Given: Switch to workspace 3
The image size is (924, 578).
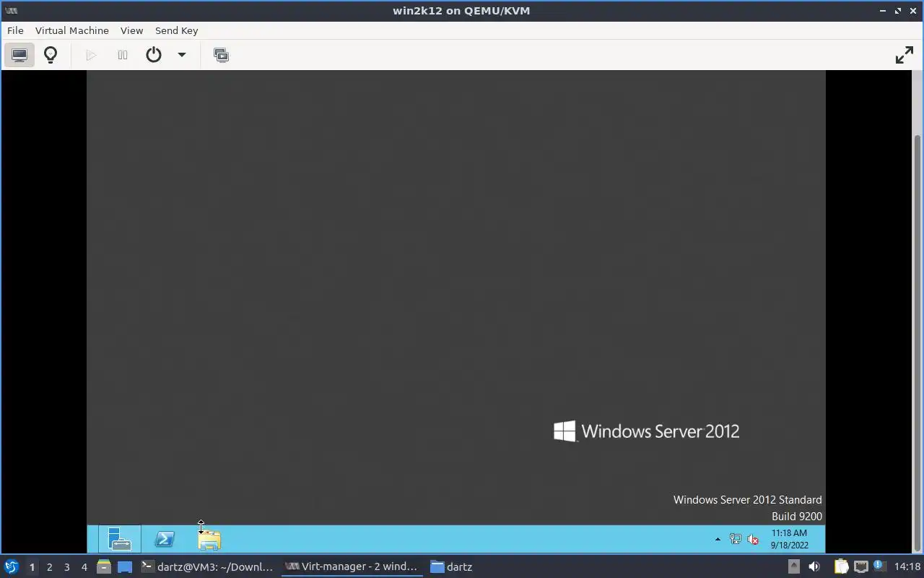Looking at the screenshot, I should (x=66, y=567).
